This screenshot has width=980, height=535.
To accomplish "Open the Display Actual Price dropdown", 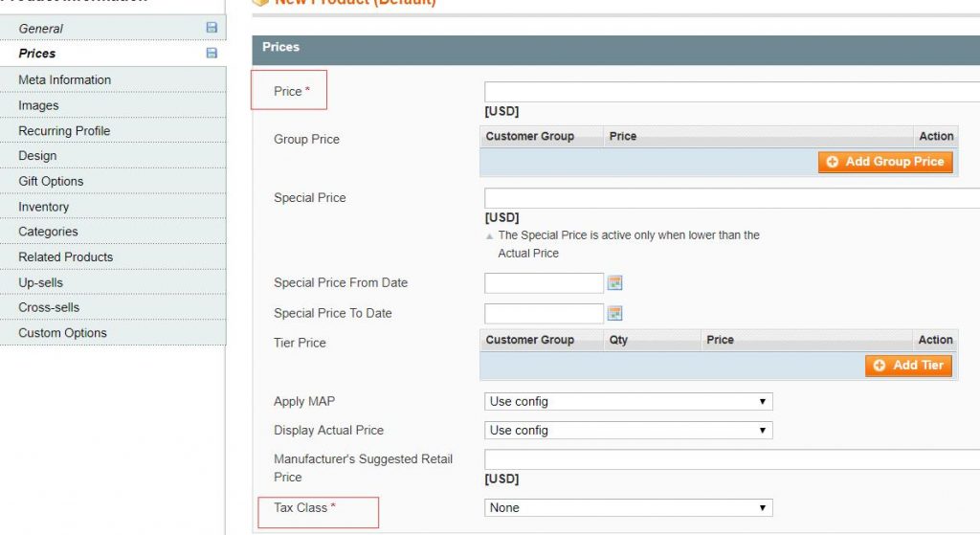I will [628, 431].
